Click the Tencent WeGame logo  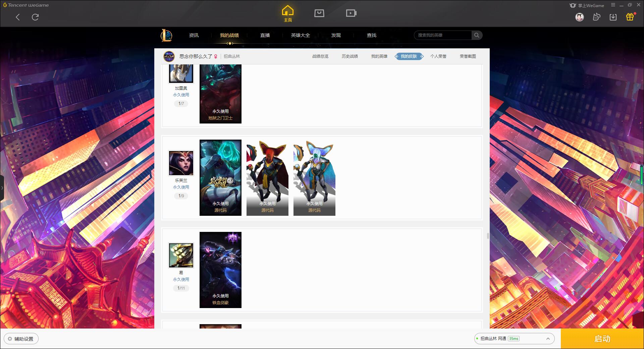26,5
